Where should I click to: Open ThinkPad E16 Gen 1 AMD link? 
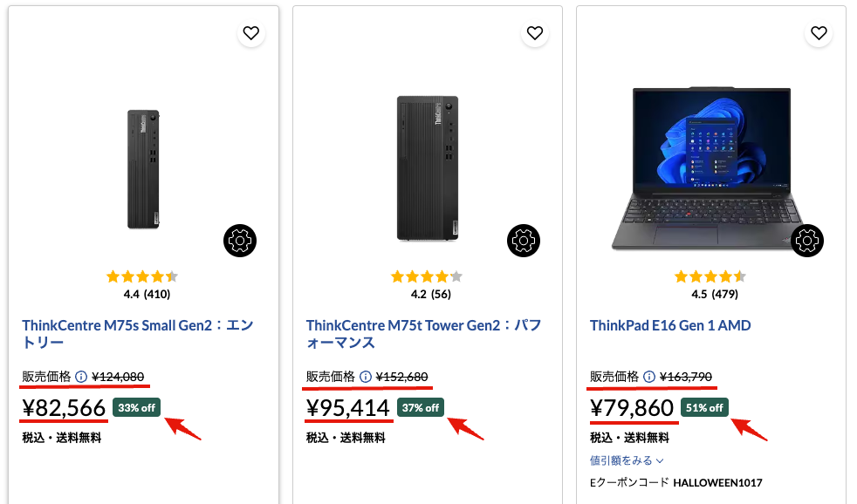670,325
